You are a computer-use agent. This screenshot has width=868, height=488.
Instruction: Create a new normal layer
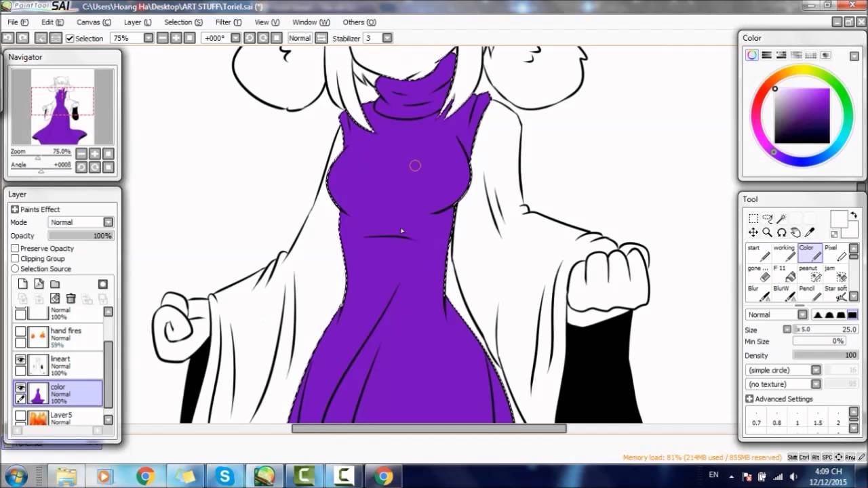pyautogui.click(x=22, y=284)
